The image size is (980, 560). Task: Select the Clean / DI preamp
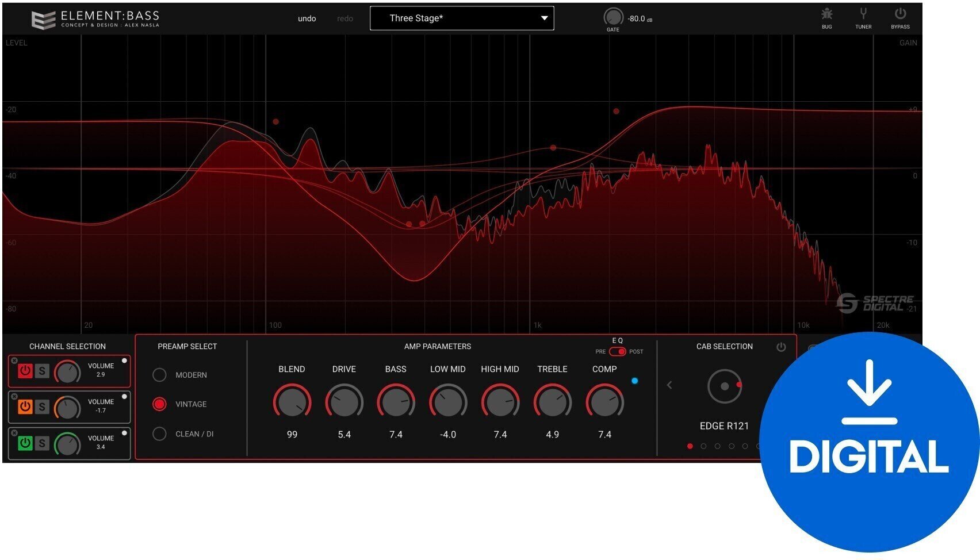coord(159,434)
